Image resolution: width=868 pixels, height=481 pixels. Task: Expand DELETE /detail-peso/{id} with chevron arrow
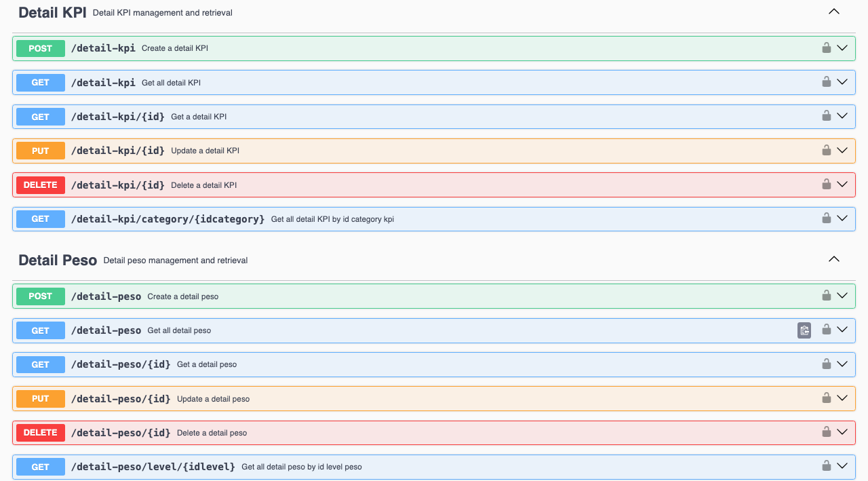click(x=842, y=432)
